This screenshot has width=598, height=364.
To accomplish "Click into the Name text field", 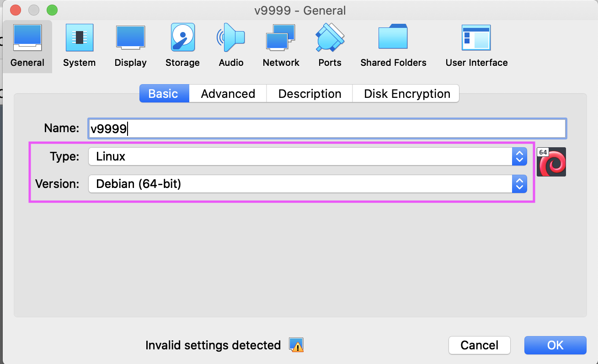I will tap(327, 129).
